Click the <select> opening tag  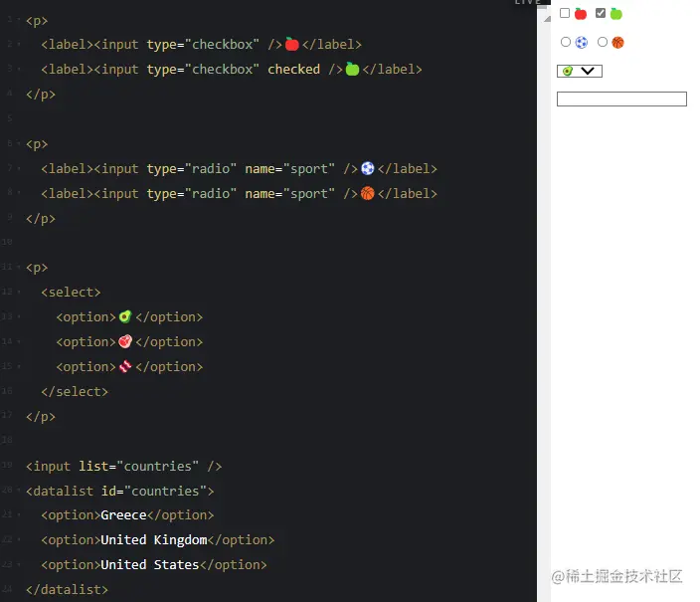(x=71, y=293)
